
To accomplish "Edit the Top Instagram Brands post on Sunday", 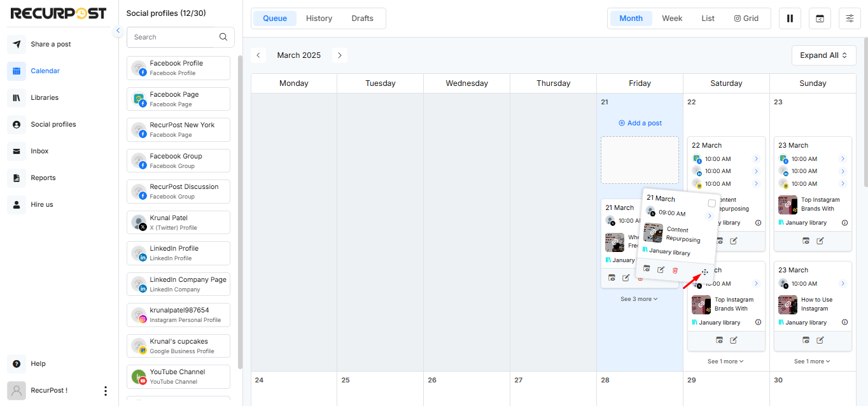I will click(x=820, y=241).
